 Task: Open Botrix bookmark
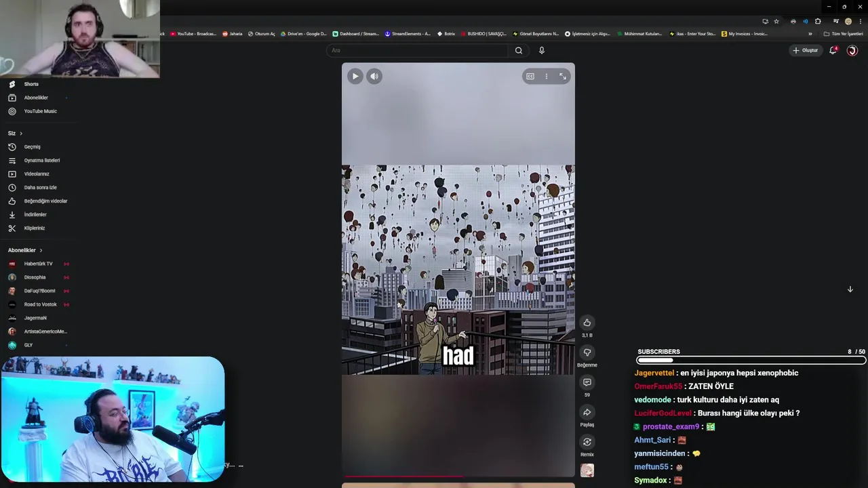click(446, 34)
